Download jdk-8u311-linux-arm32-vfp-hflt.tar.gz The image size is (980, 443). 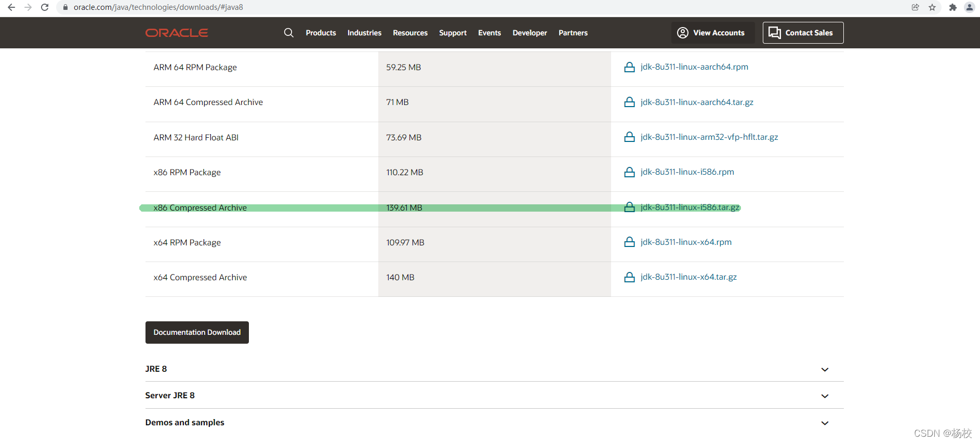tap(709, 137)
